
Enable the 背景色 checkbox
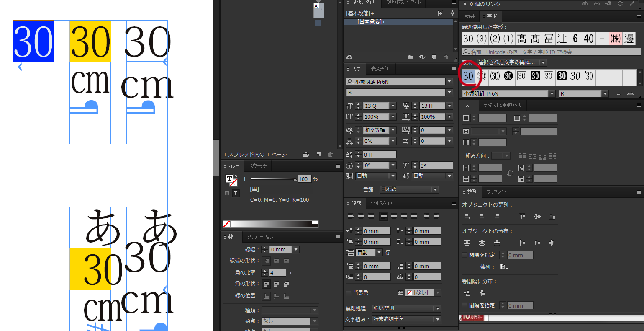pyautogui.click(x=348, y=292)
